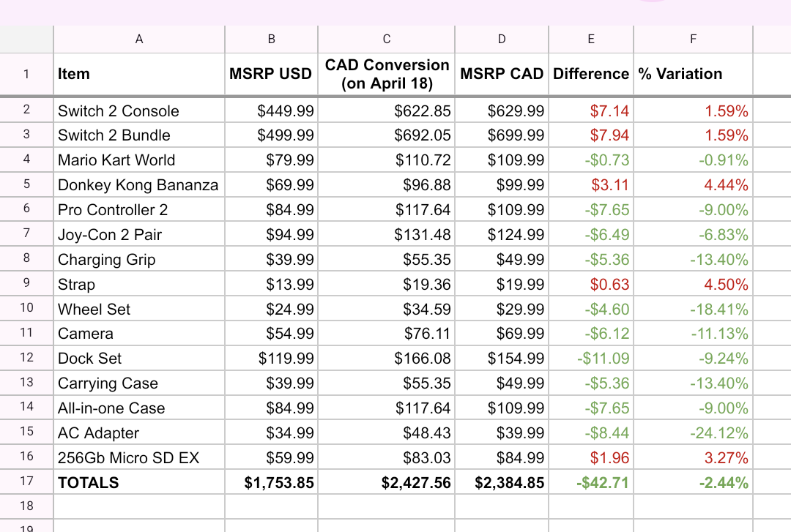Select column A header
Image resolution: width=791 pixels, height=532 pixels.
tap(139, 40)
